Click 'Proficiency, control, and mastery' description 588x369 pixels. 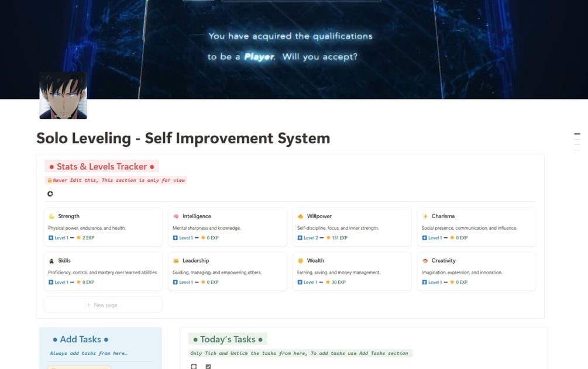click(103, 273)
